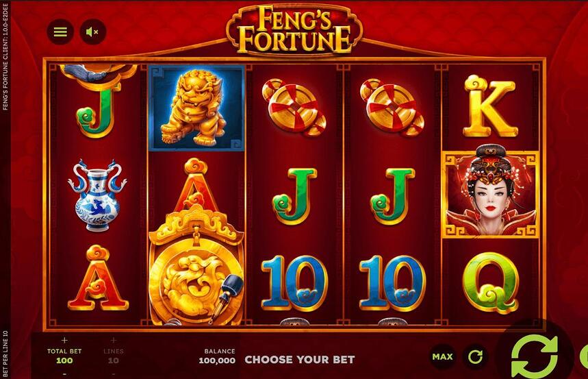The width and height of the screenshot is (588, 379).
Task: Decrease Total Bet with minus sign
Action: [64, 374]
